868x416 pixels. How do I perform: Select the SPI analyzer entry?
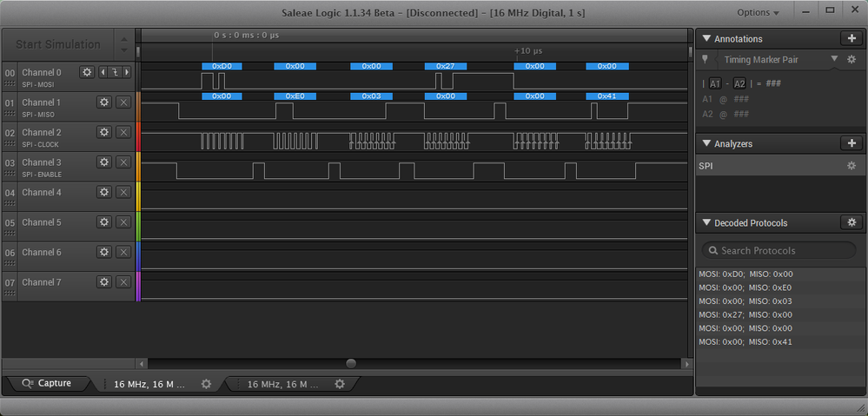[x=780, y=165]
